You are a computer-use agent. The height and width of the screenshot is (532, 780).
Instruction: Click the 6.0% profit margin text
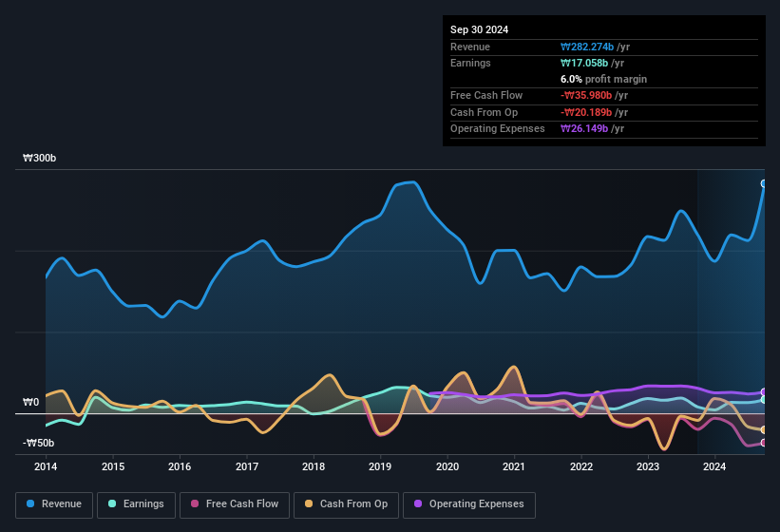coord(603,79)
